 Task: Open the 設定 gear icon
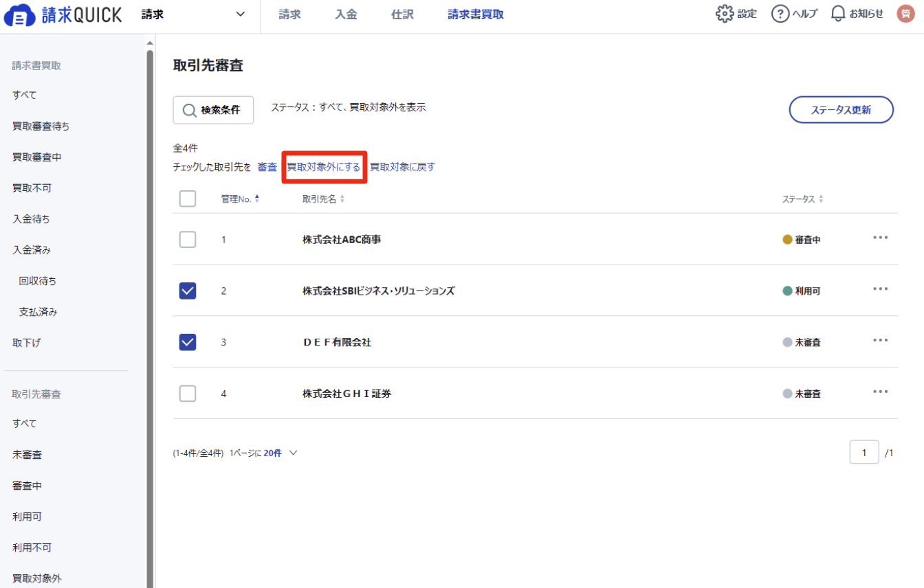(x=725, y=14)
